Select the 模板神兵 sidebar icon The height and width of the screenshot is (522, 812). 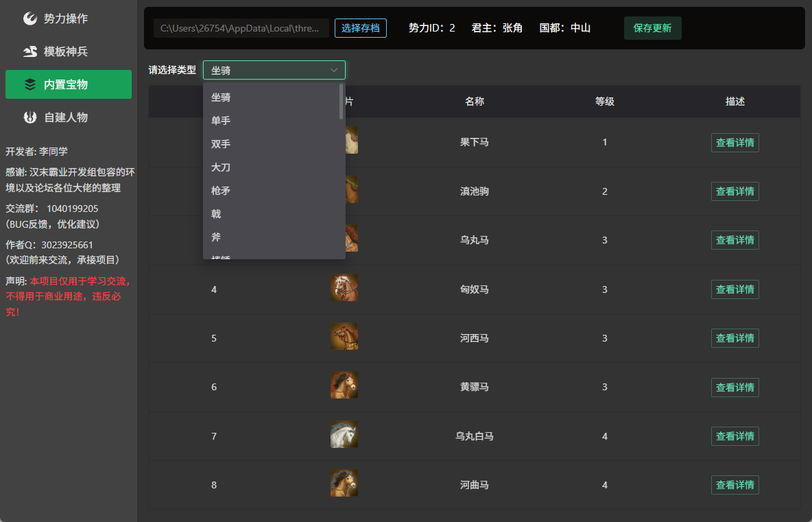(x=30, y=51)
